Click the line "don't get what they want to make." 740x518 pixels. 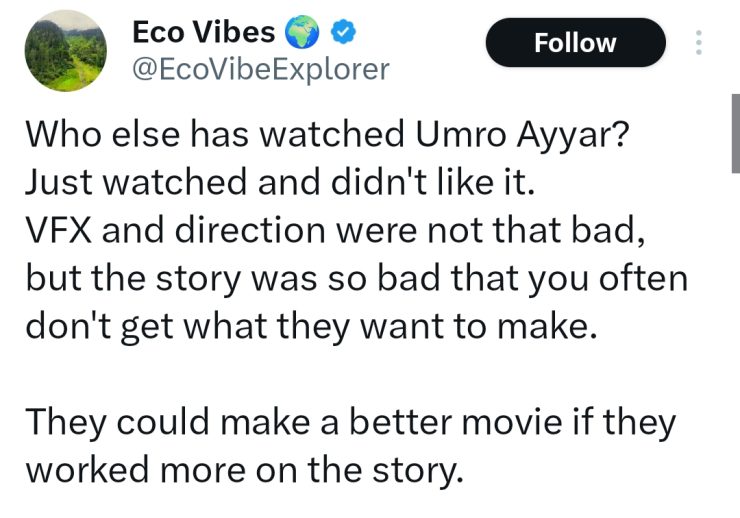point(309,326)
